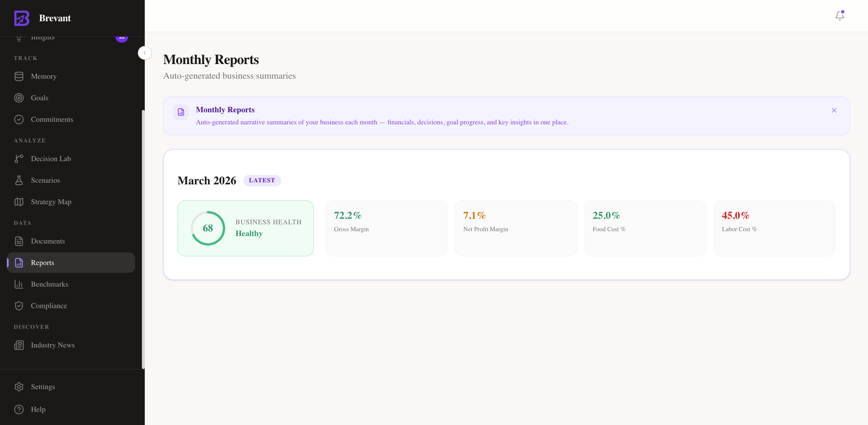This screenshot has width=868, height=425.
Task: Go to the Documents page
Action: pos(48,241)
